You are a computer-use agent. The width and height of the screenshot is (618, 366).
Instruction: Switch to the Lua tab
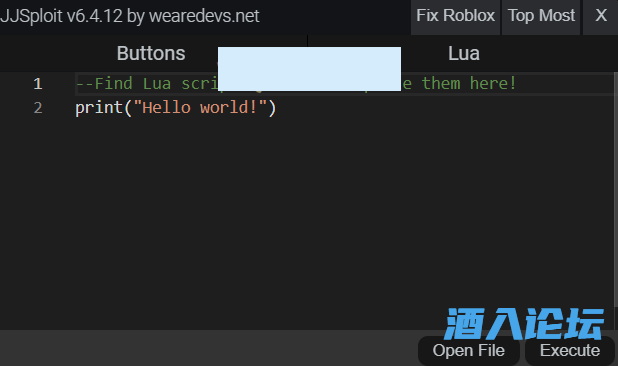coord(464,54)
